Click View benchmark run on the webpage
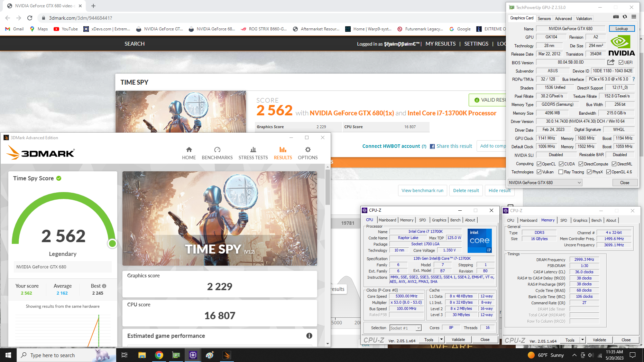Image resolution: width=644 pixels, height=362 pixels. [422, 190]
